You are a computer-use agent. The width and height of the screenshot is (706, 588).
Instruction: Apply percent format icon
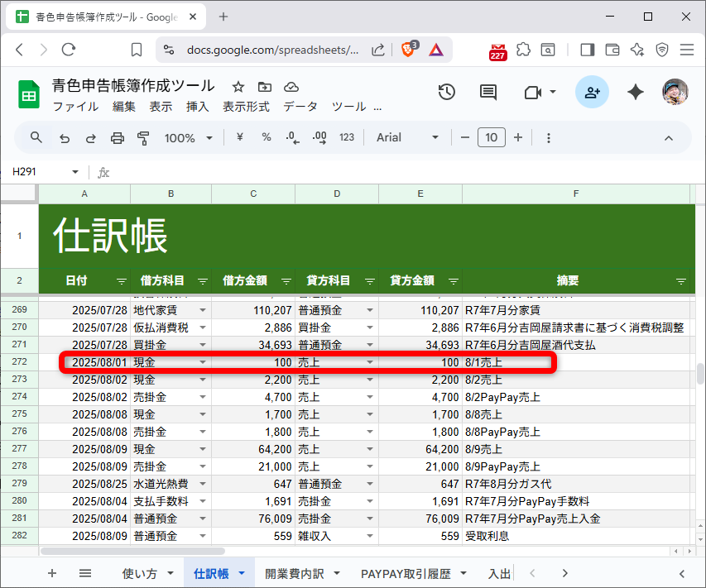click(265, 137)
